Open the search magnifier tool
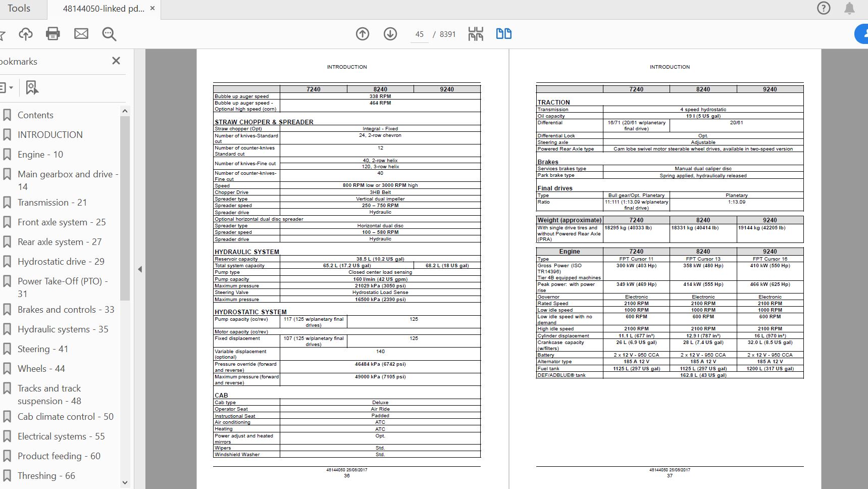Viewport: 868px width, 489px height. [x=109, y=34]
